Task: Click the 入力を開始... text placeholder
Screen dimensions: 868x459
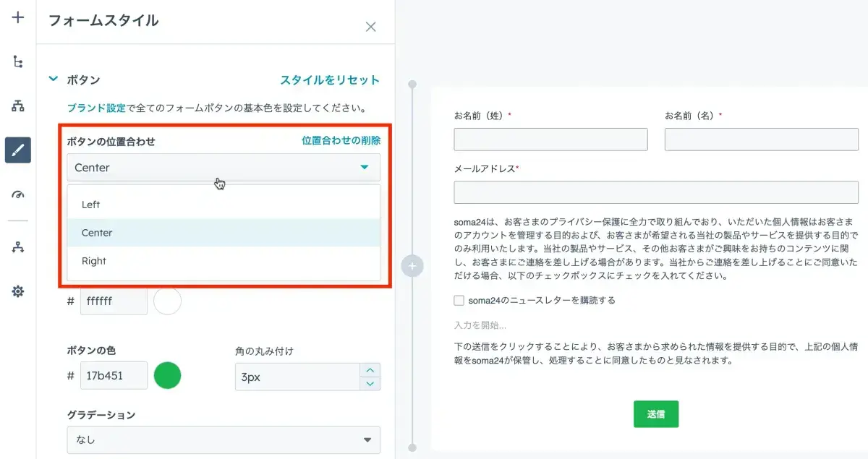Action: (x=480, y=325)
